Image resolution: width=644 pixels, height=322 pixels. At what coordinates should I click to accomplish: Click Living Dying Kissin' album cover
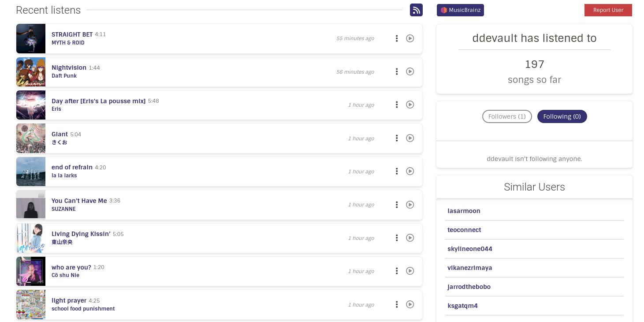[31, 238]
